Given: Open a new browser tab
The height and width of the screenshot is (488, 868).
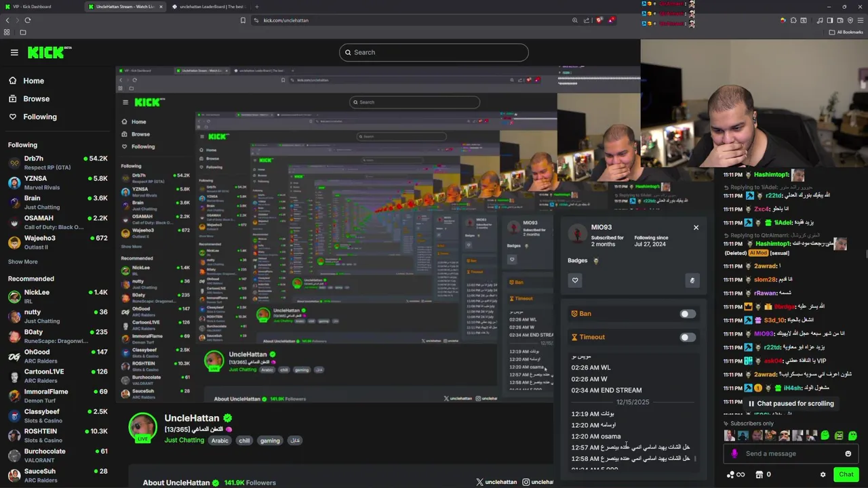Looking at the screenshot, I should point(256,7).
